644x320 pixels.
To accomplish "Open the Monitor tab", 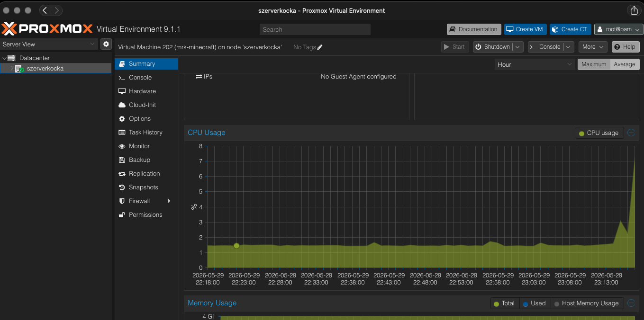I will 146,146.
